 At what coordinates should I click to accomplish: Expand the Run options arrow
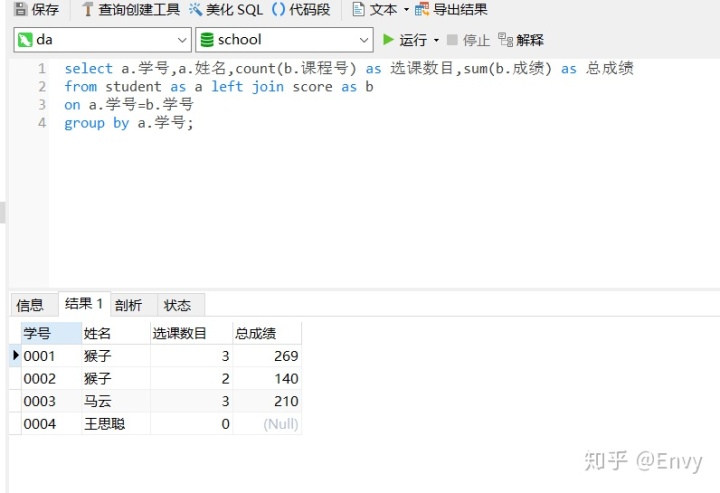(436, 40)
